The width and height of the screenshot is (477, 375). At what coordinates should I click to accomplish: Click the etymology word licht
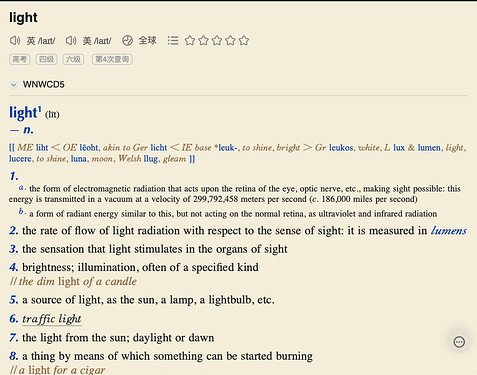pos(159,148)
